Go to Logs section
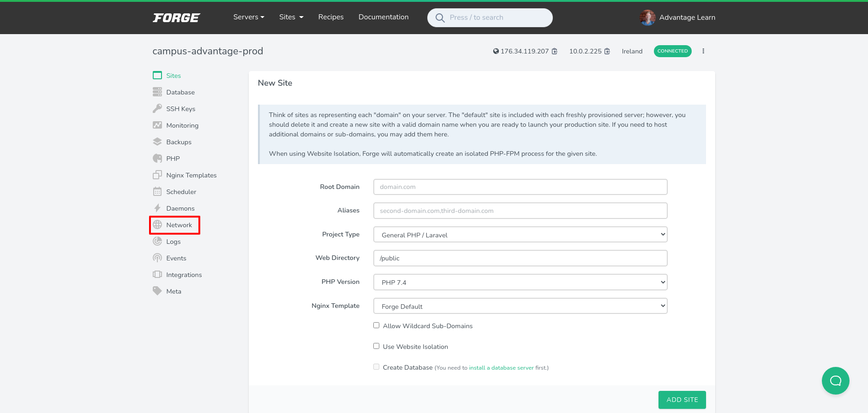 point(174,242)
